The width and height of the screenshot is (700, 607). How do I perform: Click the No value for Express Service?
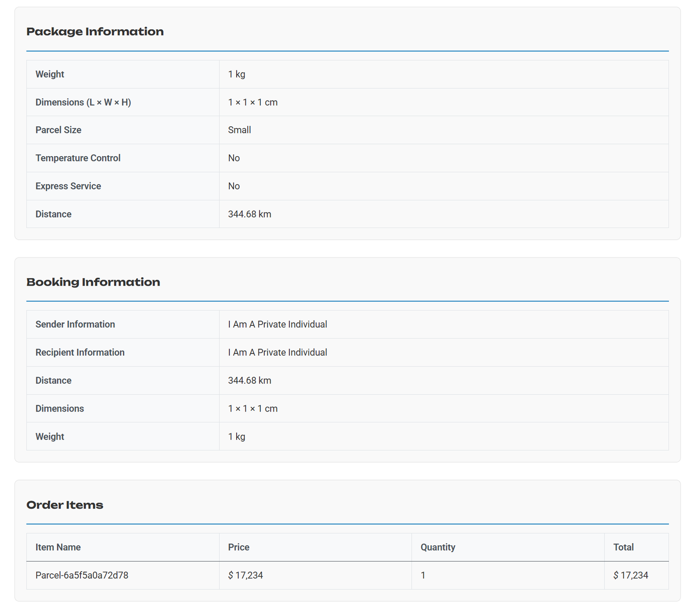234,186
